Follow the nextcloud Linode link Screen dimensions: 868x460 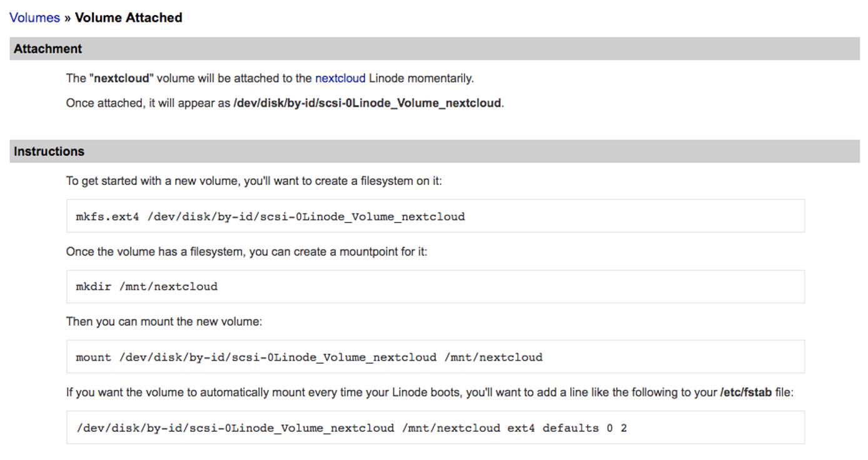click(340, 79)
